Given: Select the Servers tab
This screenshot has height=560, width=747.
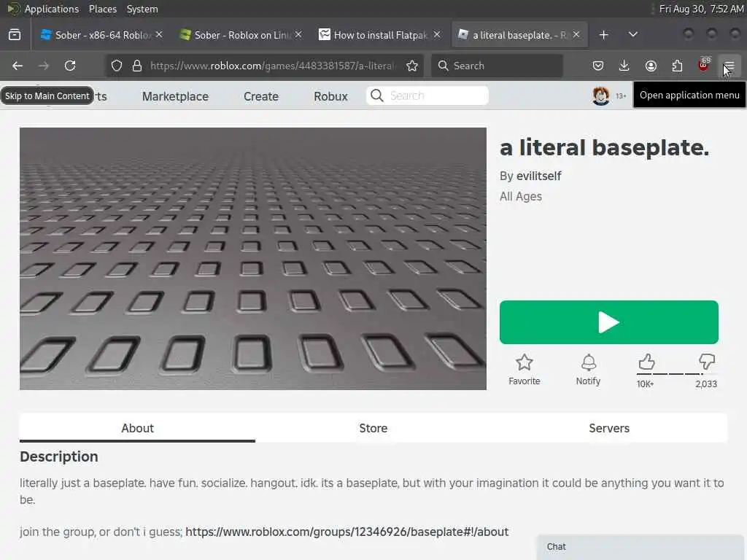Looking at the screenshot, I should pos(609,428).
